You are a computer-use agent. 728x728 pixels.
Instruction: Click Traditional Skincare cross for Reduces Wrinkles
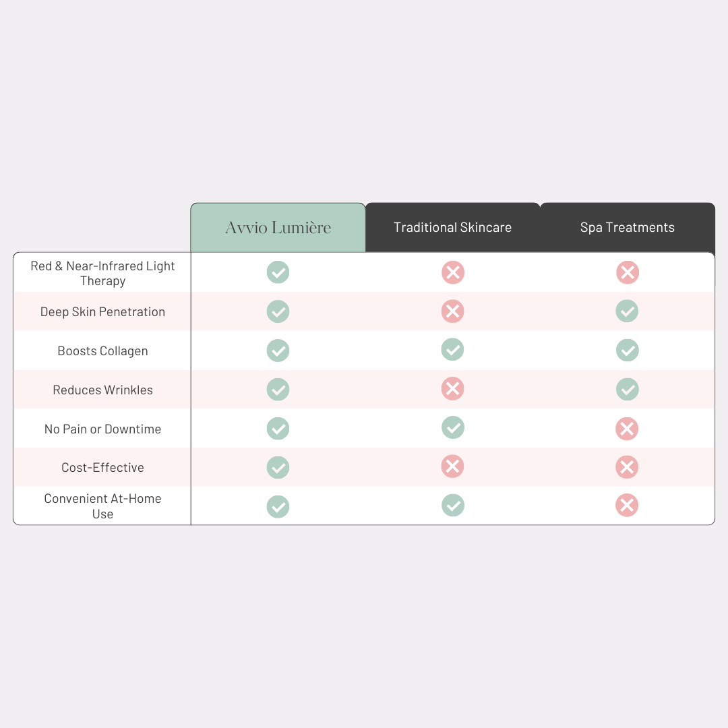point(452,388)
